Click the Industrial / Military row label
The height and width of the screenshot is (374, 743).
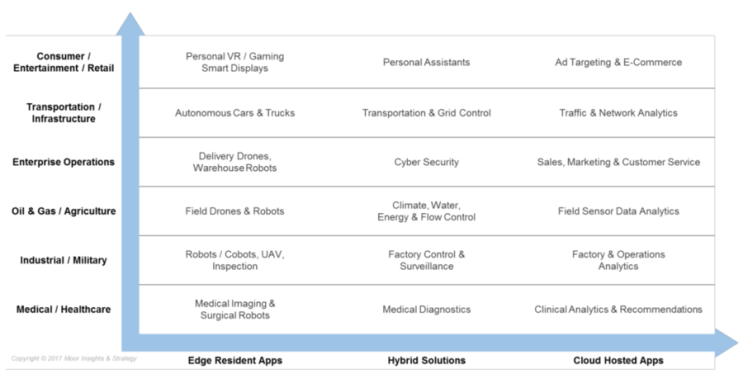click(63, 260)
